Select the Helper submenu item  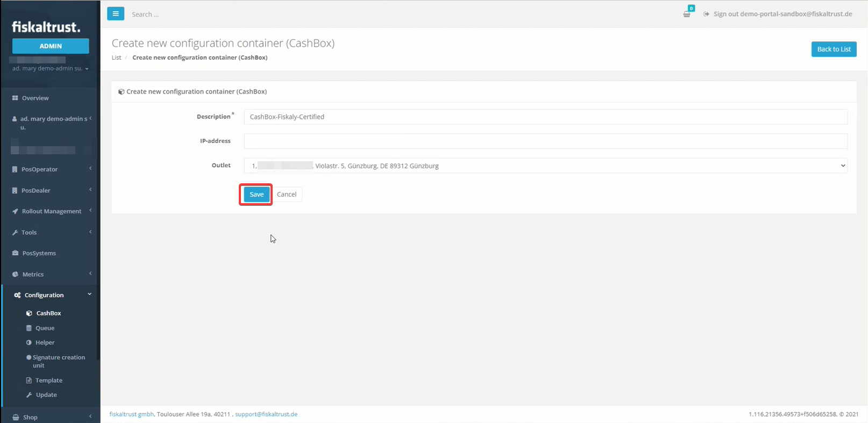click(x=45, y=342)
